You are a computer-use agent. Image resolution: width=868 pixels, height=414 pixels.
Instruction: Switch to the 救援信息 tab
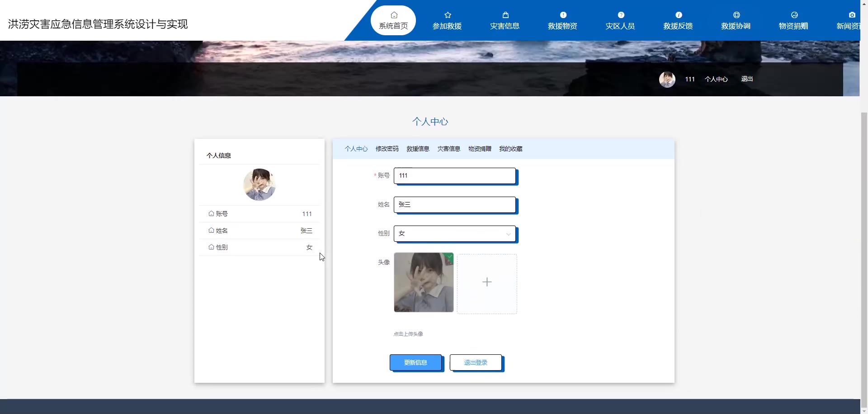[x=418, y=149]
